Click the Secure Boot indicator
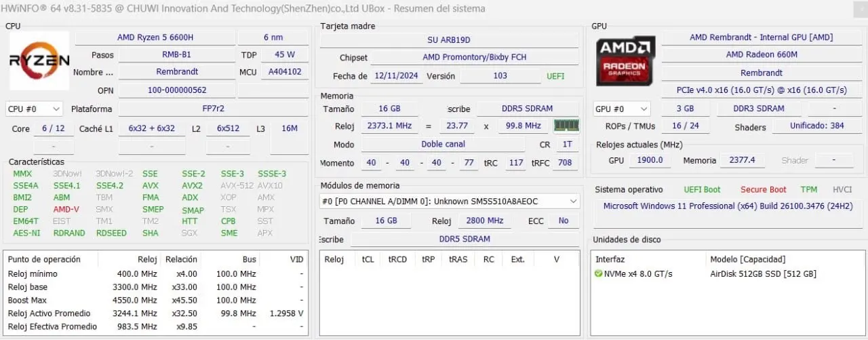Screen dimensions: 868x340 click(763, 190)
